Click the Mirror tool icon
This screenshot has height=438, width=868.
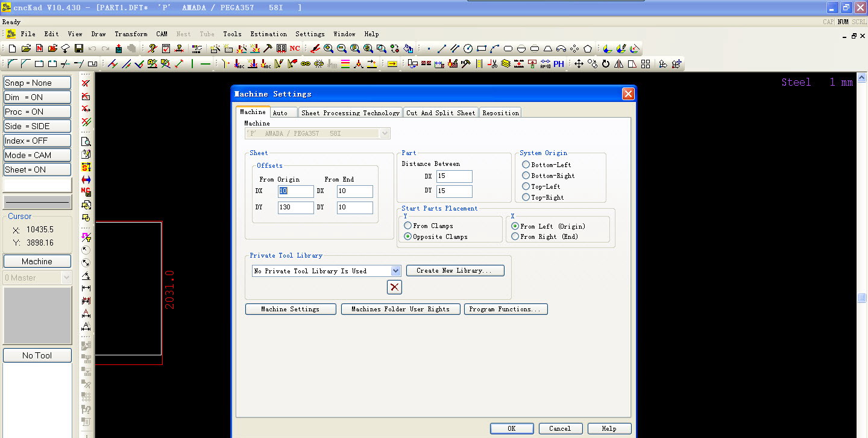618,63
